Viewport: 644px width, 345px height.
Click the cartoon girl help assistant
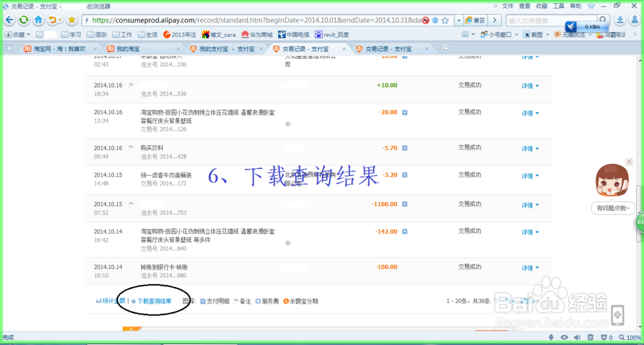click(x=612, y=181)
